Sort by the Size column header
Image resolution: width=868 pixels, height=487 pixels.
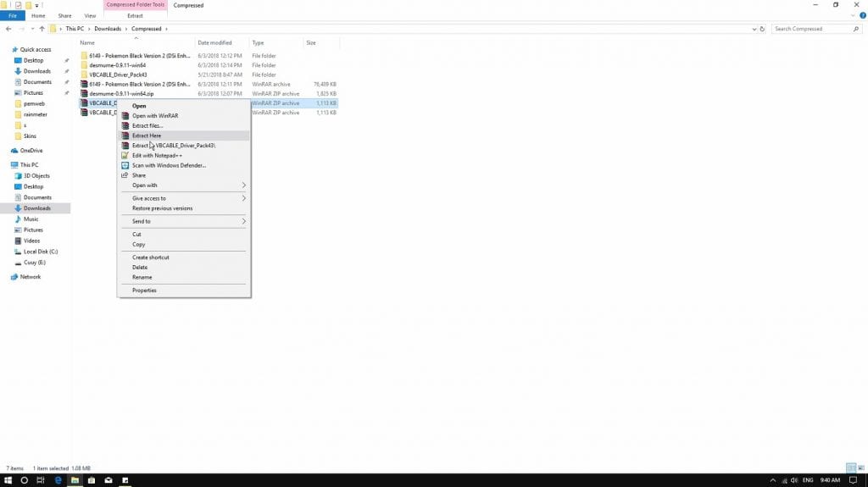pos(311,42)
